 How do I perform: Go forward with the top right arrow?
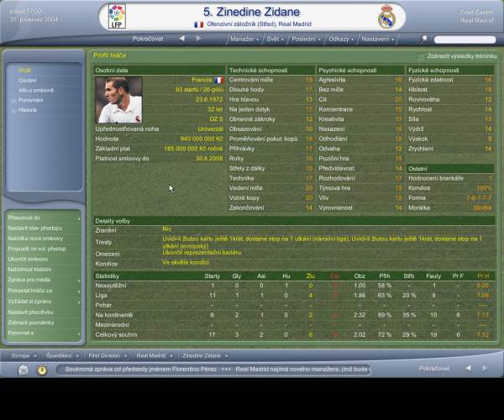[198, 39]
